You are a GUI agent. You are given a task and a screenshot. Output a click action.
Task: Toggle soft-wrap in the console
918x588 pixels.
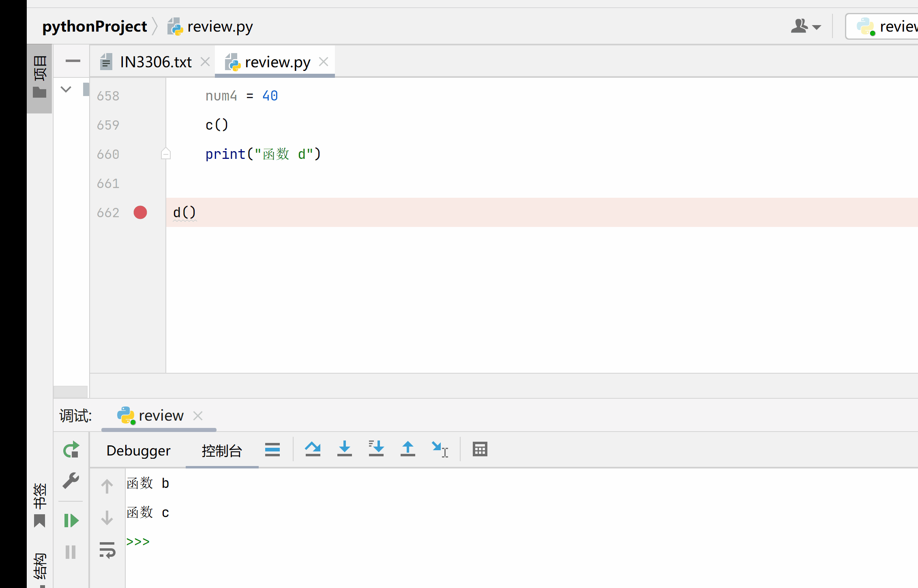[107, 550]
